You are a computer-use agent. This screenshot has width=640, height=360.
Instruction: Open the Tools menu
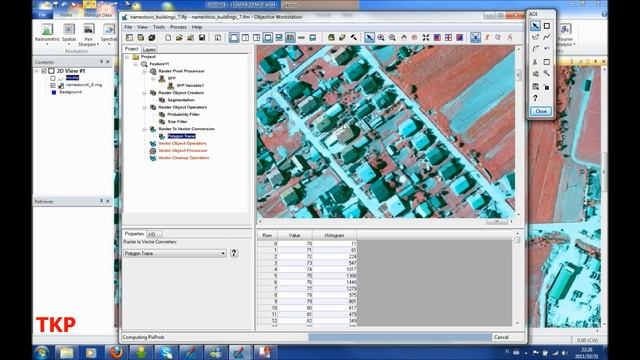tap(159, 27)
